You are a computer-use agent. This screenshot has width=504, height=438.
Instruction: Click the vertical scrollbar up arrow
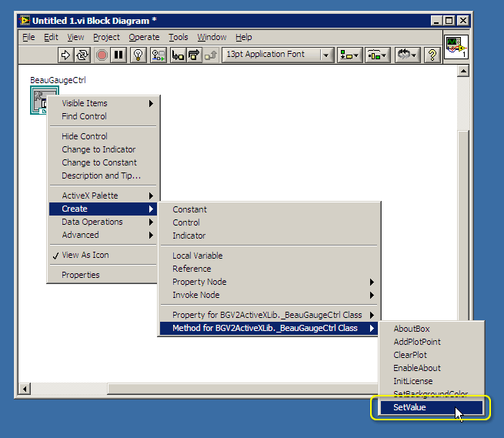[x=463, y=71]
